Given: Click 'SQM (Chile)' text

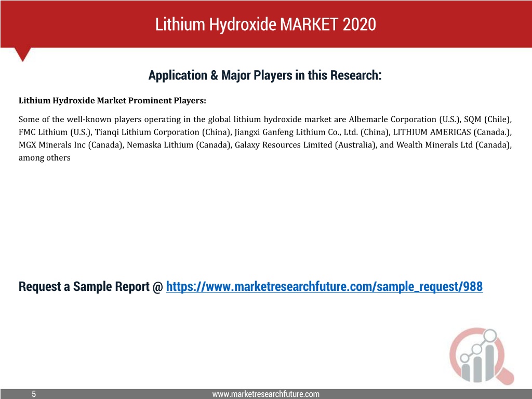Looking at the screenshot, I should tap(486, 119).
